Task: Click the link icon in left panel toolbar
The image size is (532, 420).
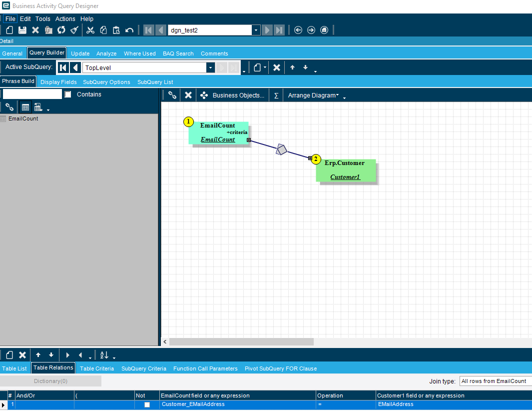Action: point(9,107)
